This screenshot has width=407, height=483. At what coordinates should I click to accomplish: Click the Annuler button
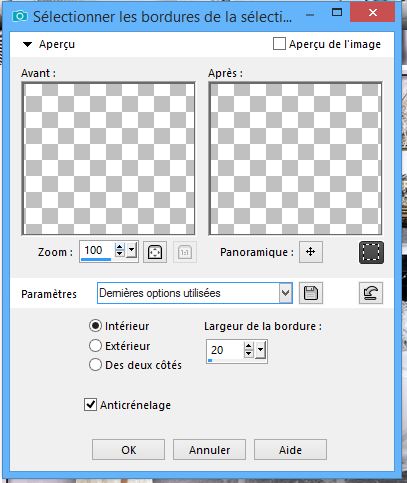(x=209, y=450)
